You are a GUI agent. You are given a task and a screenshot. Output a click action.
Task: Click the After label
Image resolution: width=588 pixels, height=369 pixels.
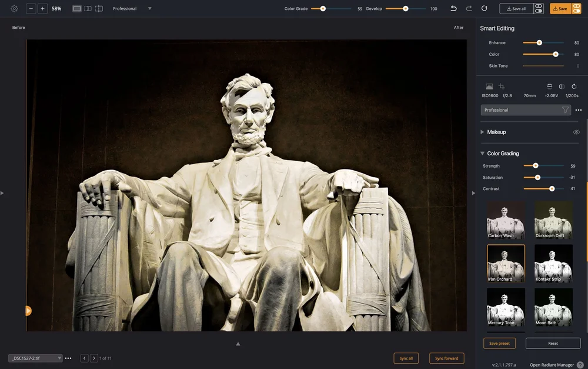click(x=458, y=28)
